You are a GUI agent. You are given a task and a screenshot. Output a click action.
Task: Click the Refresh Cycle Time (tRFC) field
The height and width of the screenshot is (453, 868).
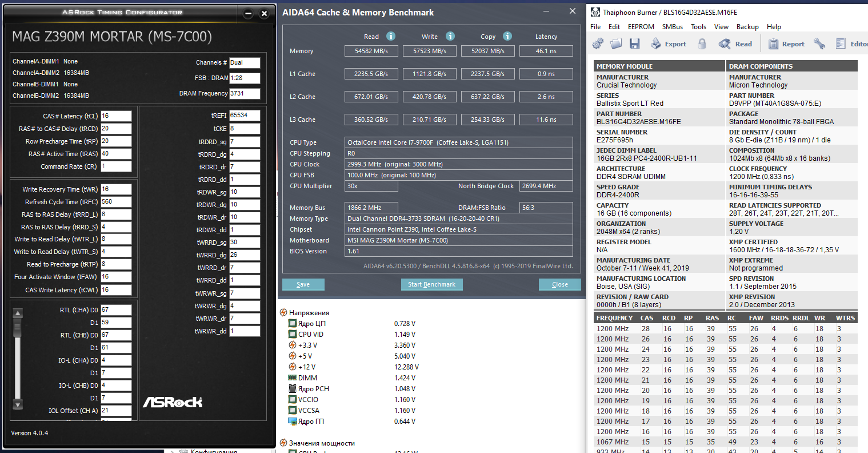coord(116,202)
